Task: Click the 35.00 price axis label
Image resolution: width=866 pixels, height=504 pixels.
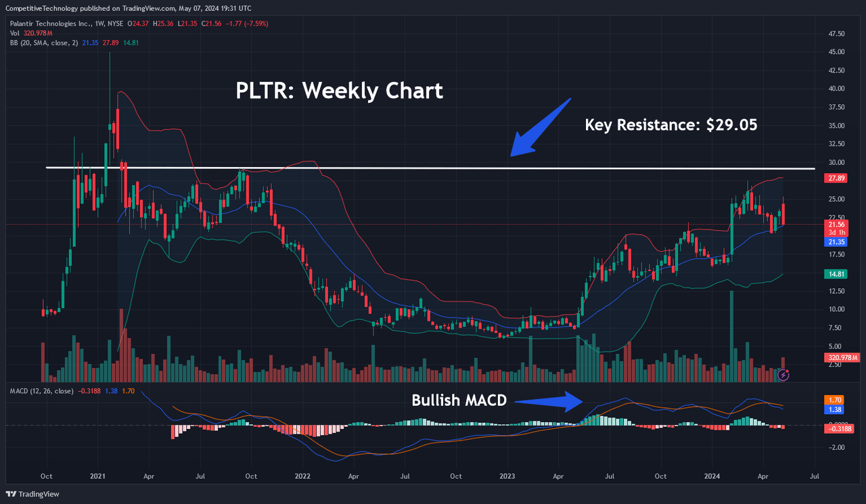Action: 836,126
